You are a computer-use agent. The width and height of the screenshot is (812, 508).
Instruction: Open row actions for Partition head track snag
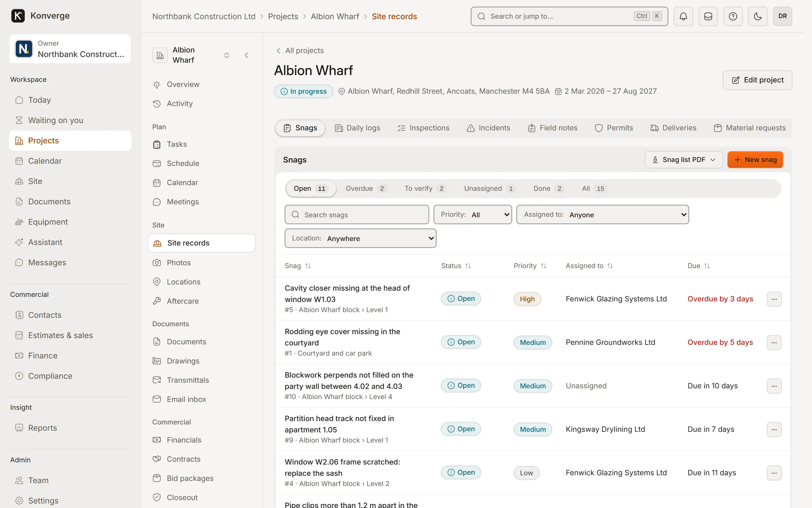[774, 429]
